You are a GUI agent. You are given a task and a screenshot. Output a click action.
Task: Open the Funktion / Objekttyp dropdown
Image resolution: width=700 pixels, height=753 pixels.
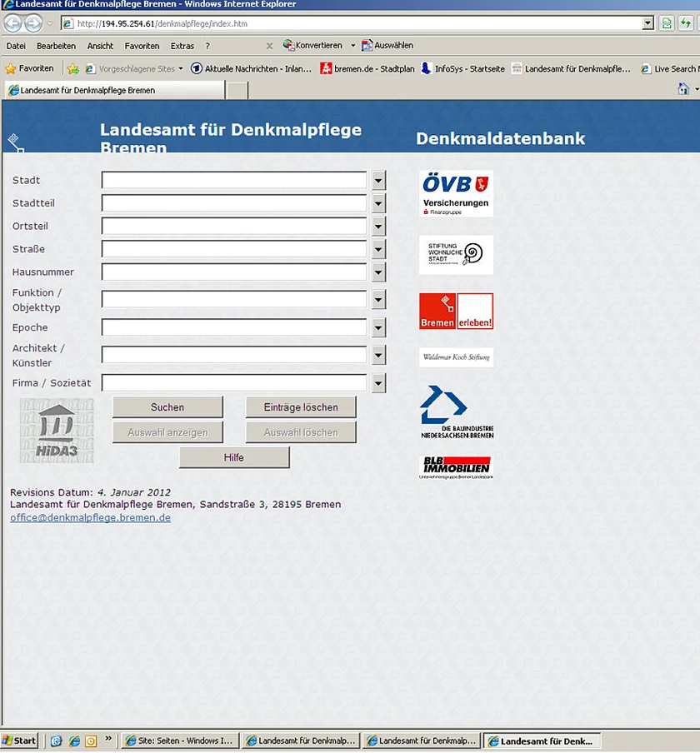pyautogui.click(x=377, y=299)
